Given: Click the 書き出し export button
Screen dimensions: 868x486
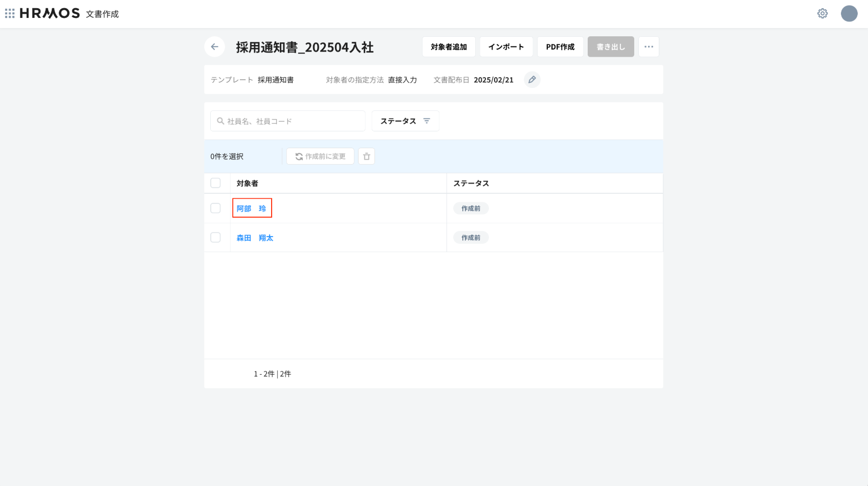Looking at the screenshot, I should pos(611,47).
